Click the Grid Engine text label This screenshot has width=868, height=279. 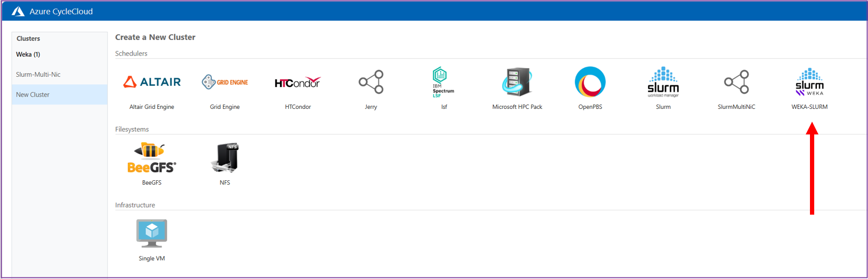point(225,107)
